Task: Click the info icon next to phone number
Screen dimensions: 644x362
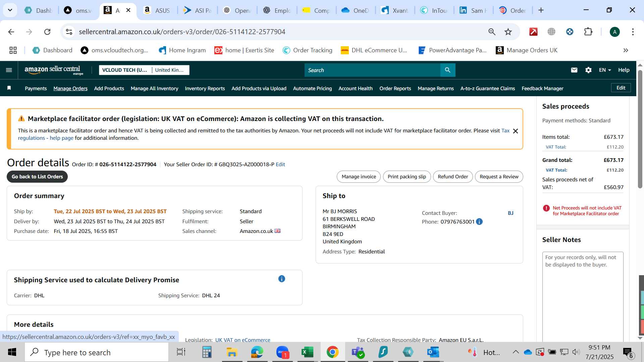Action: [479, 222]
